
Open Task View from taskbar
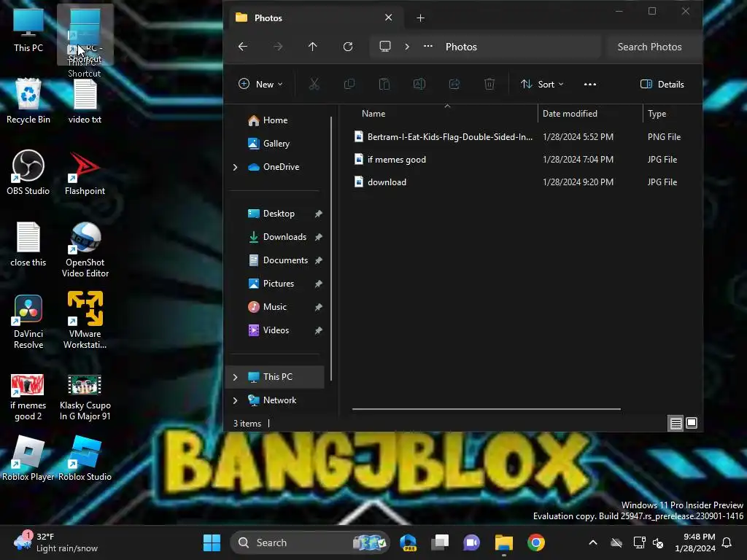(x=440, y=542)
